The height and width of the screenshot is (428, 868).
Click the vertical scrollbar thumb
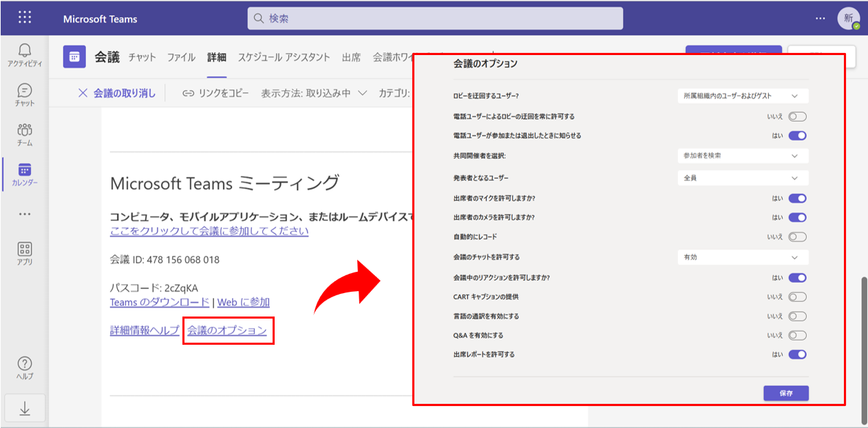pyautogui.click(x=865, y=350)
